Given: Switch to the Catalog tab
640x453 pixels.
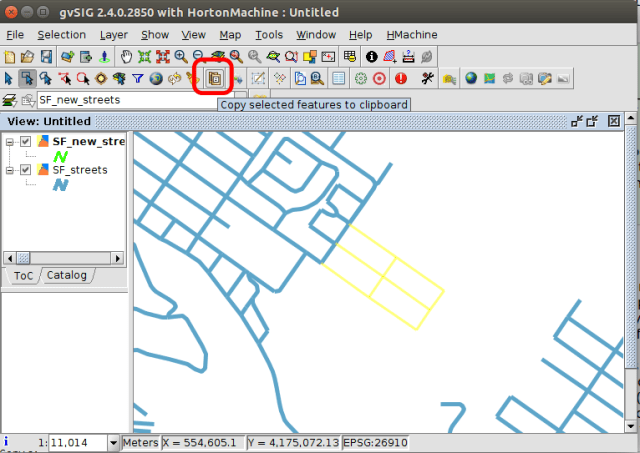Looking at the screenshot, I should [67, 275].
